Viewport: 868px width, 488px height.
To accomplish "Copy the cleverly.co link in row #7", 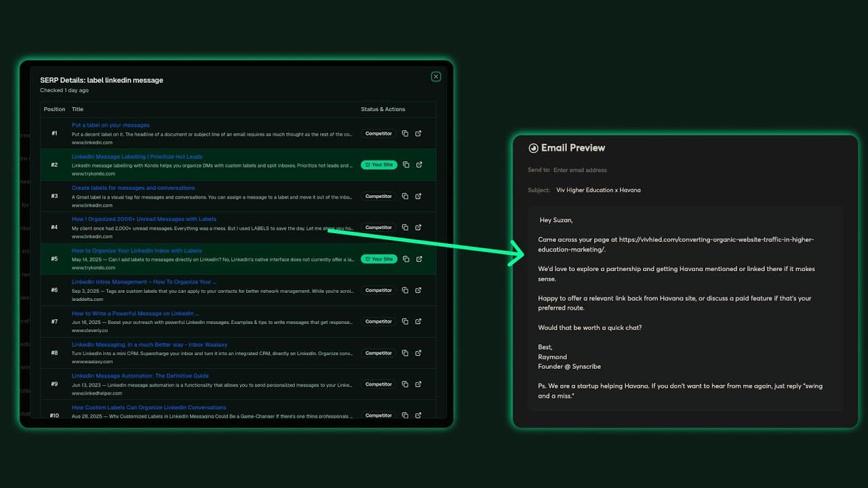I will (405, 321).
